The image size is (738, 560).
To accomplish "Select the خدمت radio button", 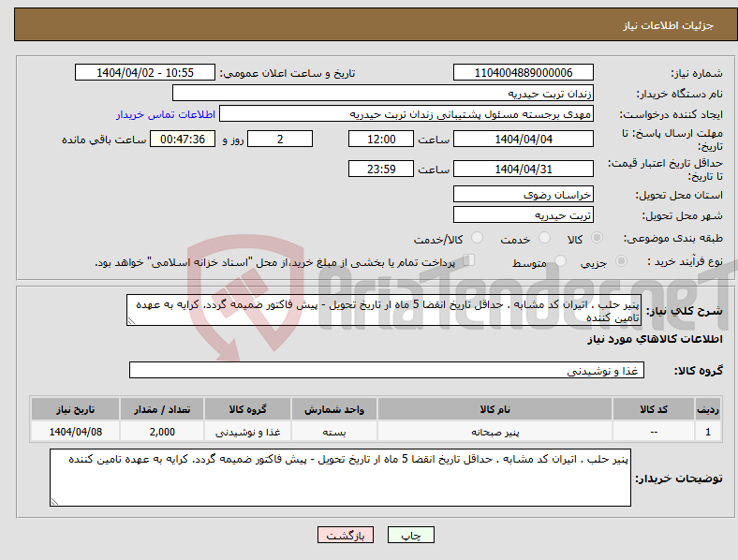I will (x=544, y=238).
